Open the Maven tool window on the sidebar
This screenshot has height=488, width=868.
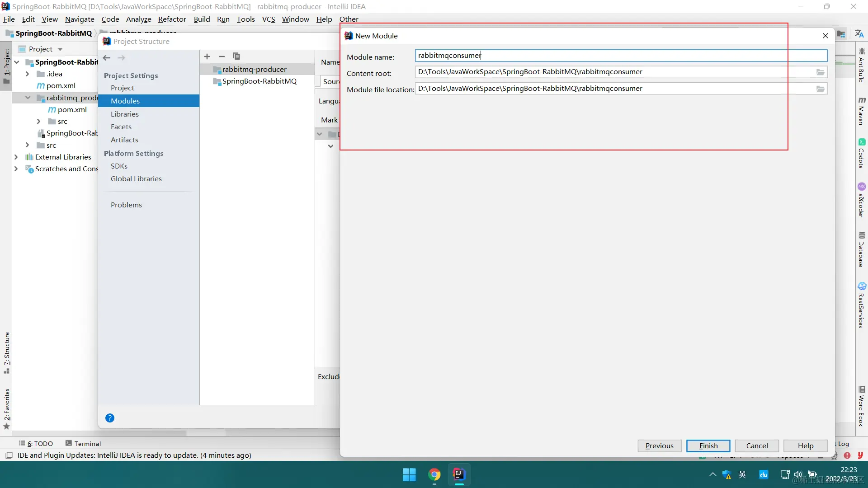click(862, 111)
